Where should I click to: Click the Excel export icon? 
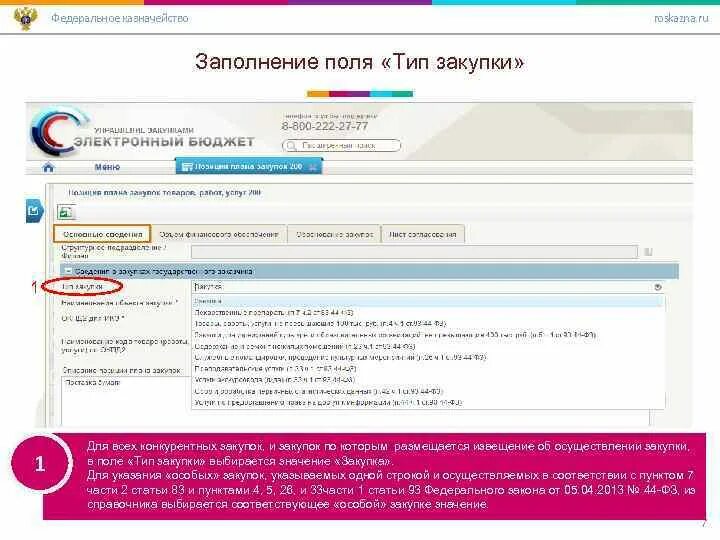pyautogui.click(x=66, y=212)
